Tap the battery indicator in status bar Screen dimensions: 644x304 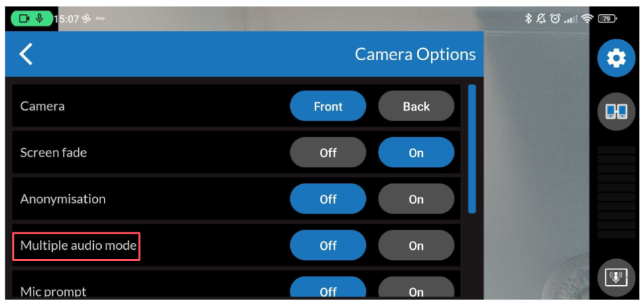[x=607, y=19]
